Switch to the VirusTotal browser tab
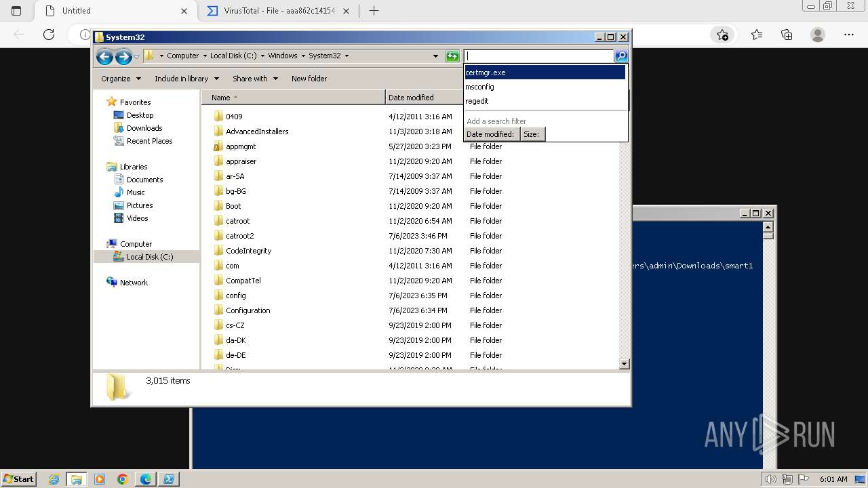 [278, 11]
